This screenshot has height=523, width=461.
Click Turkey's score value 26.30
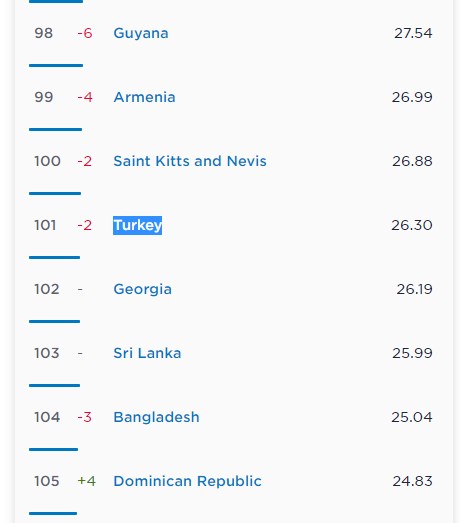pyautogui.click(x=412, y=225)
